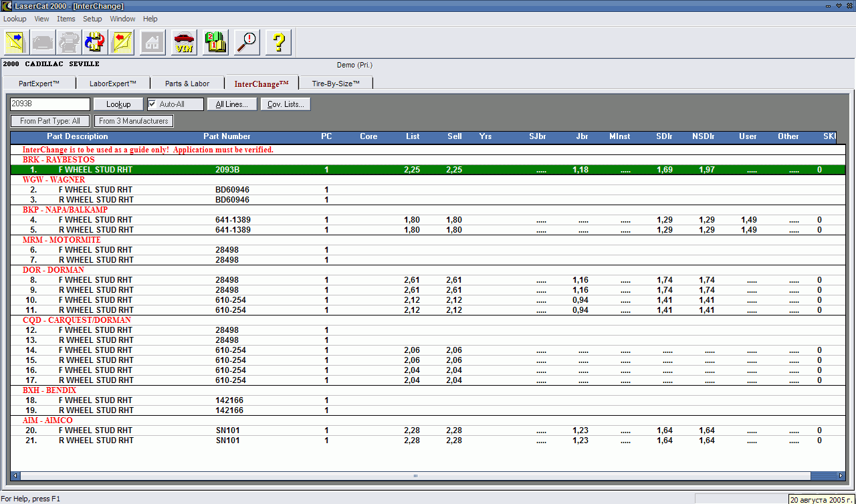Image resolution: width=856 pixels, height=504 pixels.
Task: Click the Part Description column header
Action: pos(77,136)
